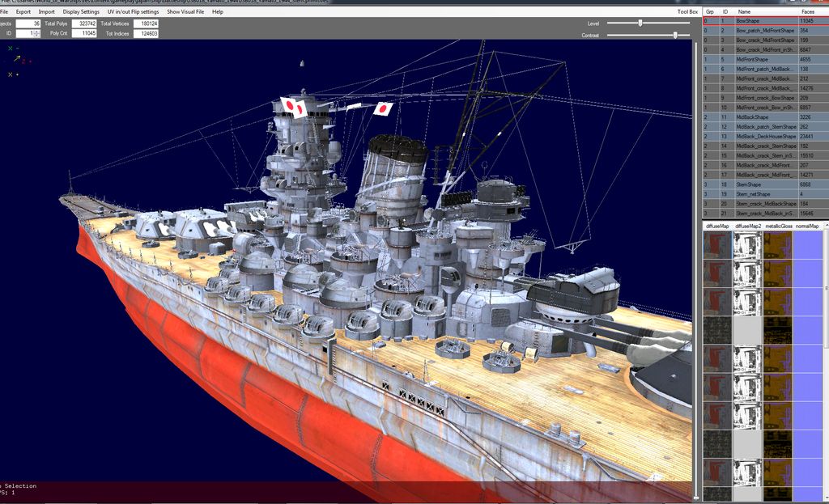The height and width of the screenshot is (504, 829).
Task: Click the Contrast slider handle
Action: pos(675,35)
